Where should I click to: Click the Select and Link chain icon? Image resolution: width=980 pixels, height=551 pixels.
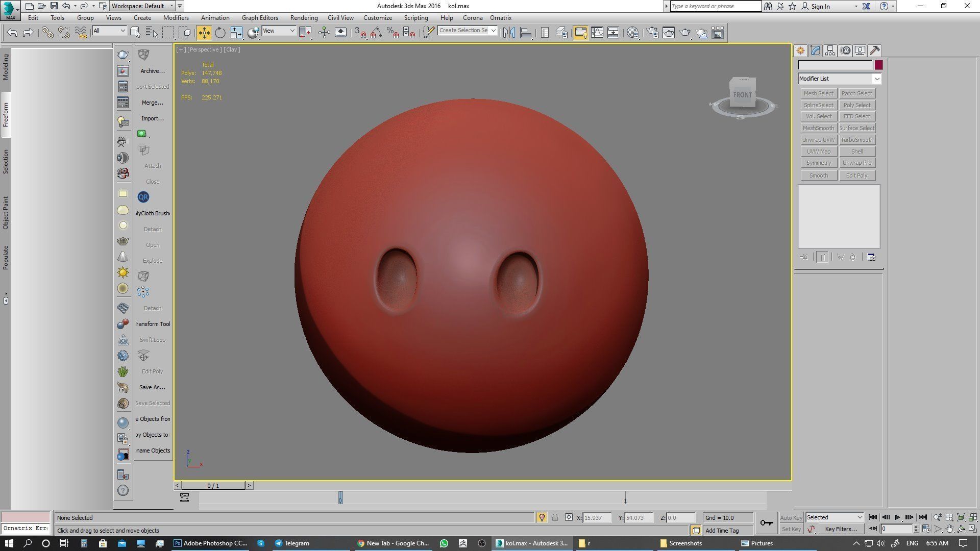(47, 33)
